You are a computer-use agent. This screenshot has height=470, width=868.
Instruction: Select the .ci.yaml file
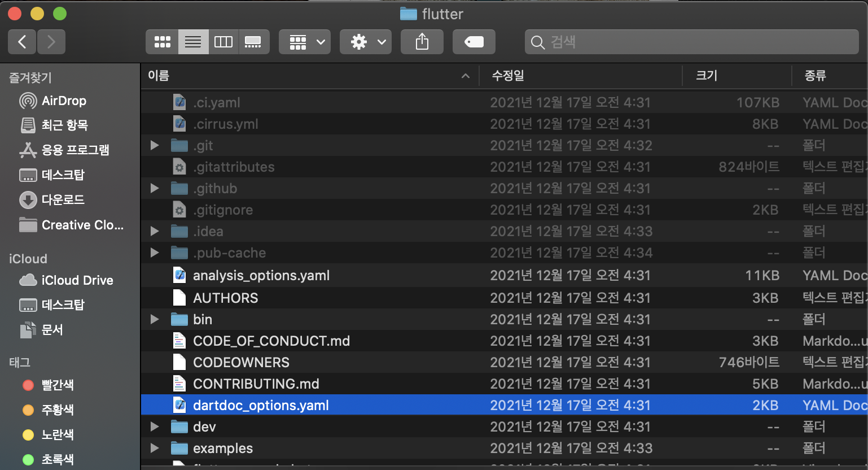505,102
